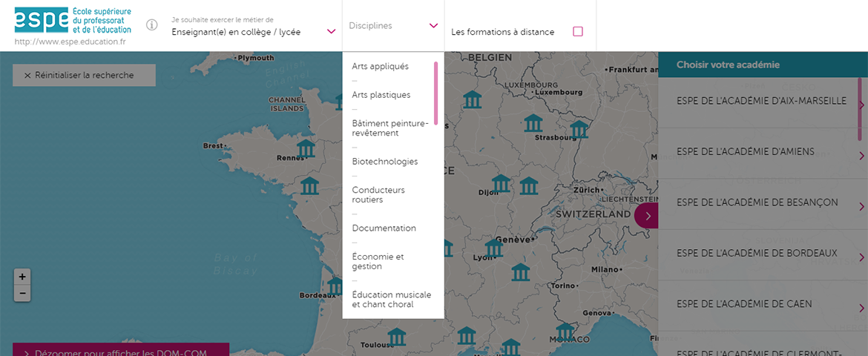Open ESPE de l'Académie d'Aix-Marseille

pos(761,102)
